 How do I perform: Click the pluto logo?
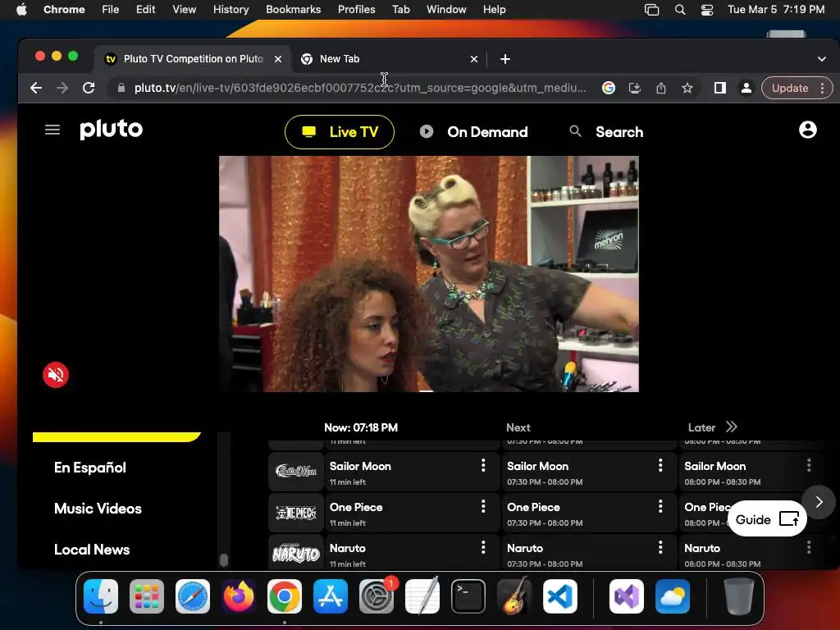point(112,129)
